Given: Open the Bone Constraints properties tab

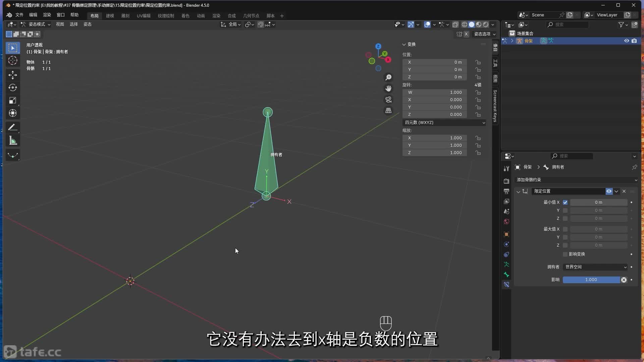Looking at the screenshot, I should (506, 285).
